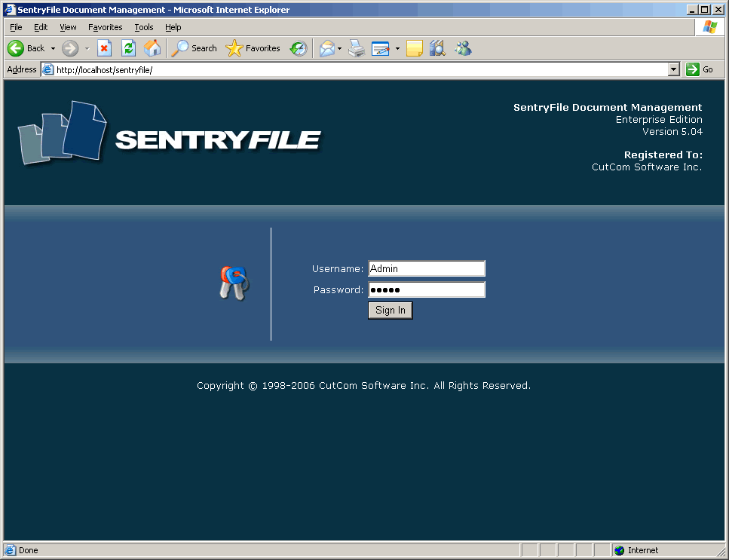Click the Sign In button

tap(391, 311)
